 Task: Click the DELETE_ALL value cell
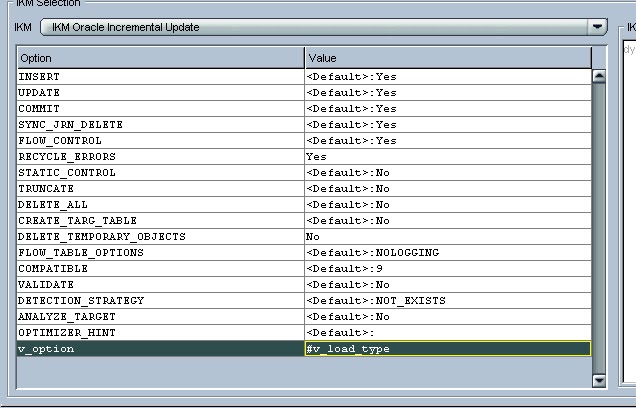point(448,205)
